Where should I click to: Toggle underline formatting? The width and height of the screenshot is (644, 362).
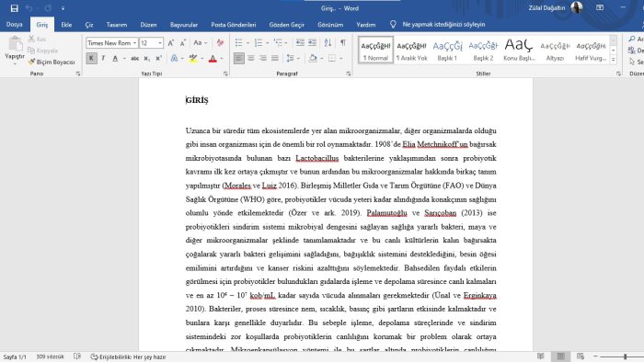[x=115, y=58]
